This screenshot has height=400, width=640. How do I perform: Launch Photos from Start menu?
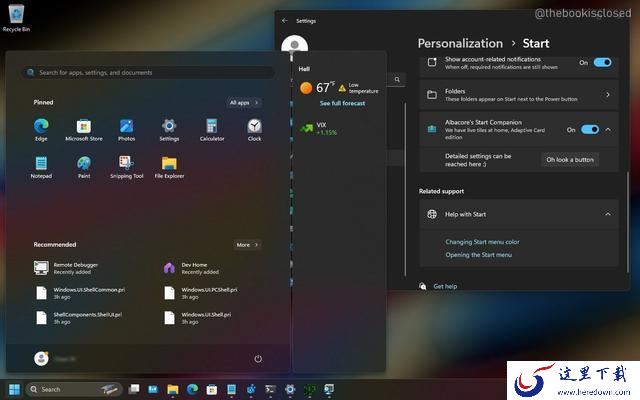[127, 129]
